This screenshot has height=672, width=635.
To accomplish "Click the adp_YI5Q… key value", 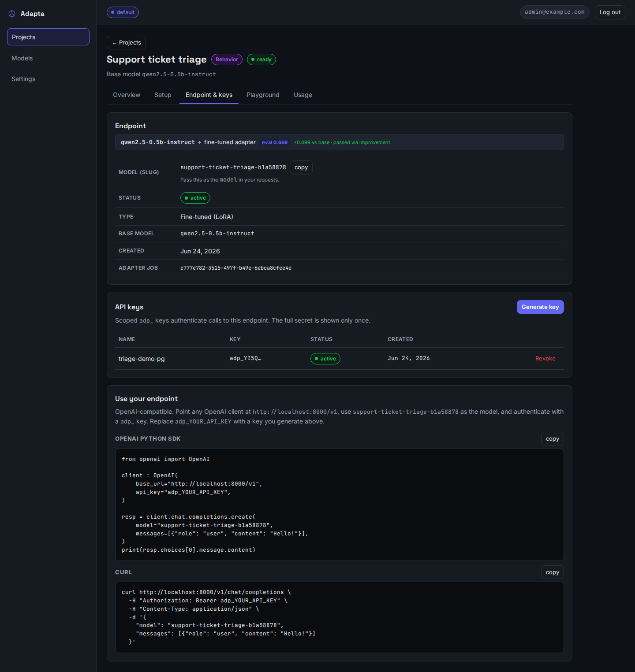I will (246, 358).
